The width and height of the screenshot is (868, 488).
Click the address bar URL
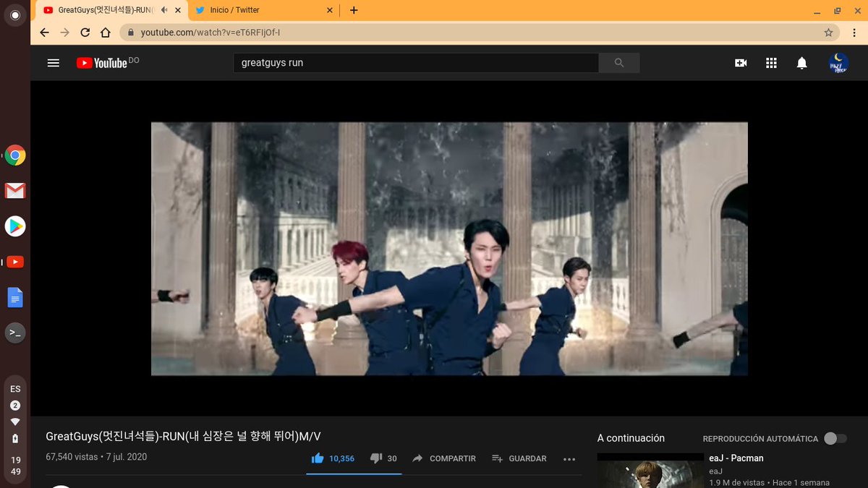coord(210,33)
